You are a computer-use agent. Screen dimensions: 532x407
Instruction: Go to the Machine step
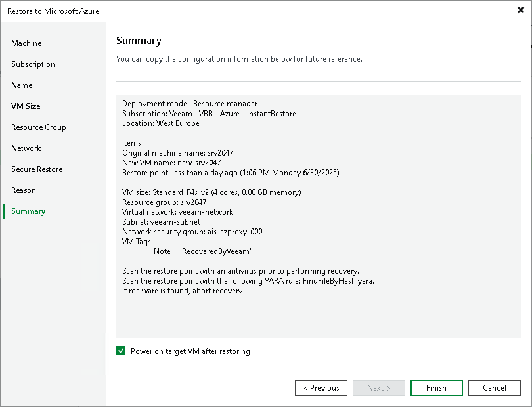tap(26, 43)
